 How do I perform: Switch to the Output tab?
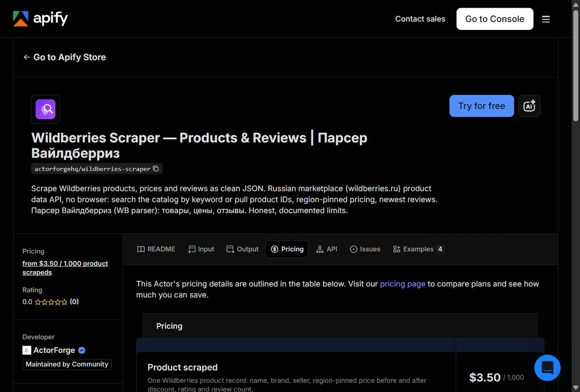tap(243, 249)
